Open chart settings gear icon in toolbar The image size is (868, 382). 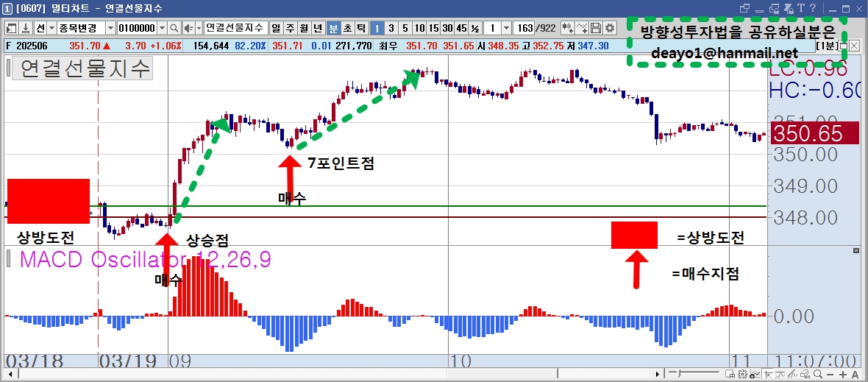pyautogui.click(x=610, y=28)
